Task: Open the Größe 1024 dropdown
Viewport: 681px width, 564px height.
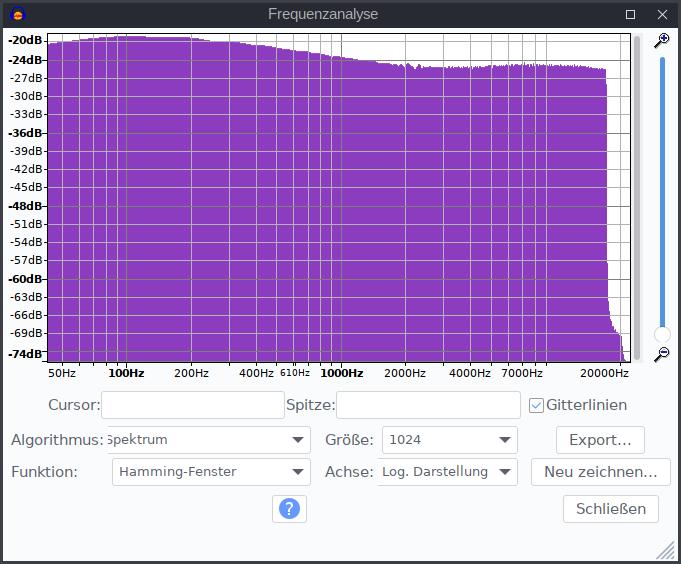Action: click(x=450, y=440)
